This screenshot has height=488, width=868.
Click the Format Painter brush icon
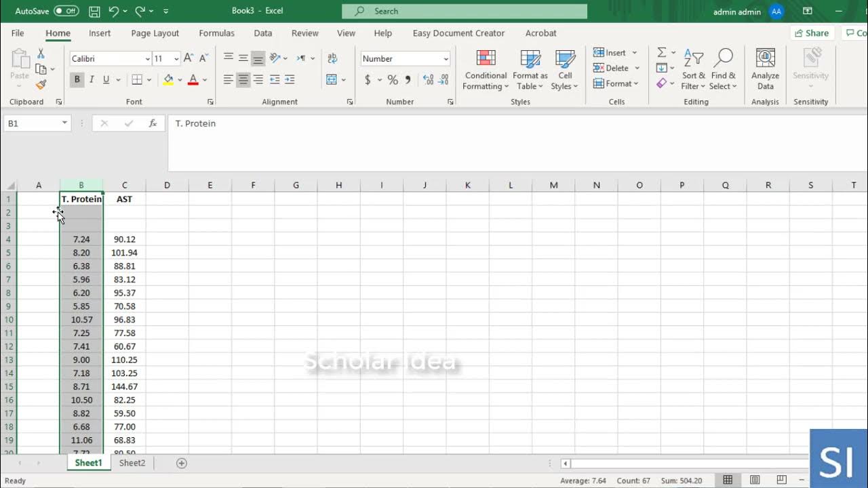click(41, 85)
